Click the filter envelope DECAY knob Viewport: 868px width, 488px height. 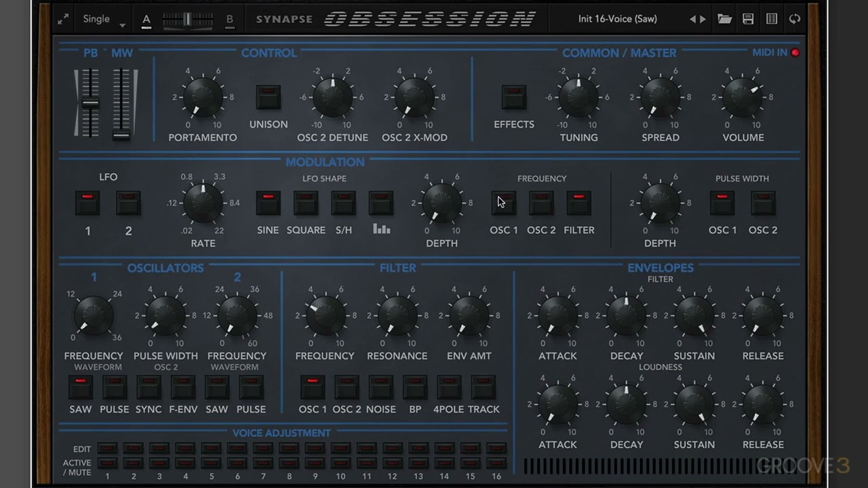point(626,315)
